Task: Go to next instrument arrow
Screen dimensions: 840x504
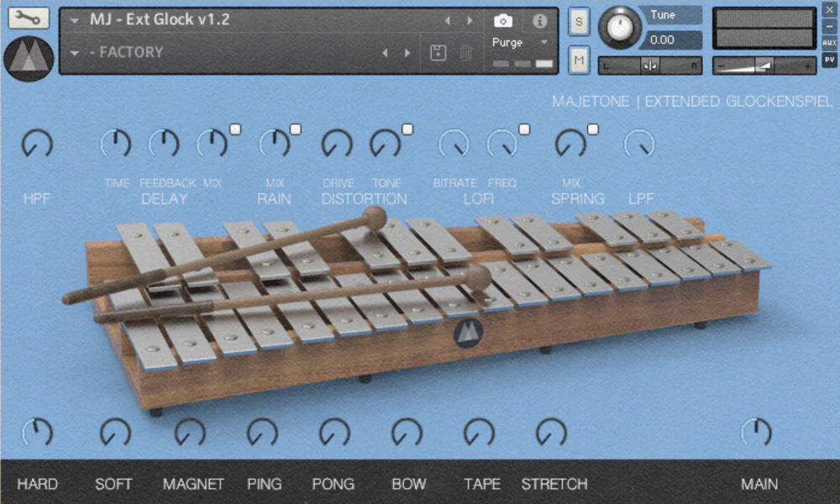Action: pyautogui.click(x=470, y=20)
